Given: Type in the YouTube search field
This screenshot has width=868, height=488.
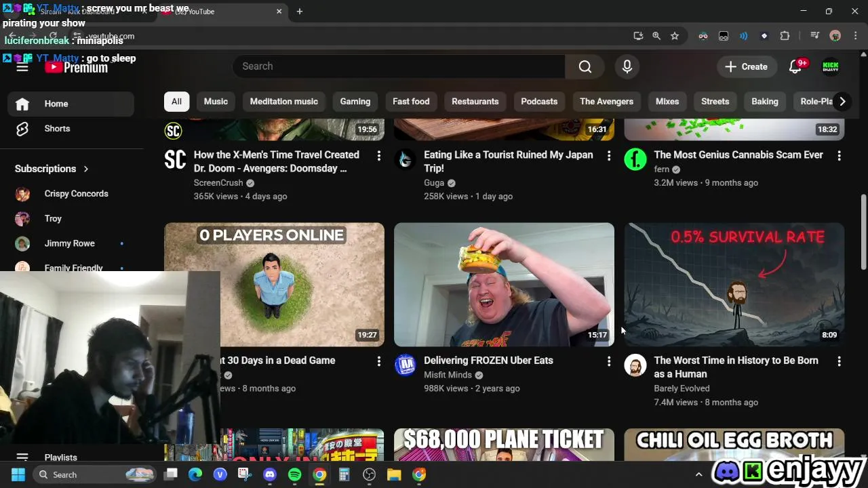Looking at the screenshot, I should (399, 66).
